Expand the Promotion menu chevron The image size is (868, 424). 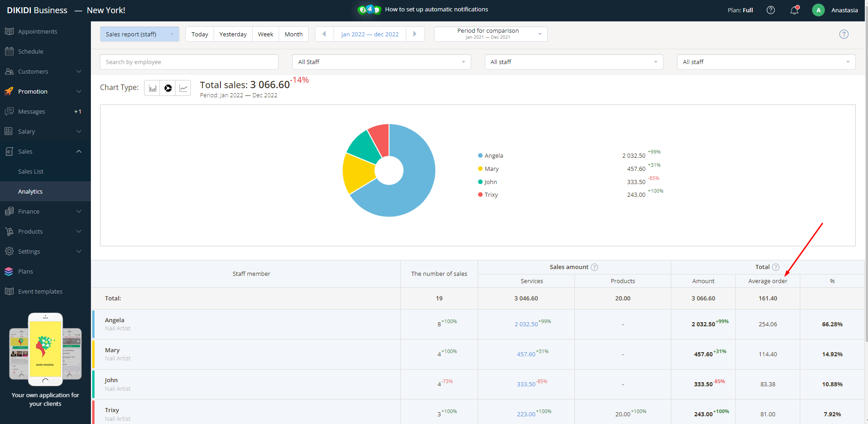(x=79, y=91)
